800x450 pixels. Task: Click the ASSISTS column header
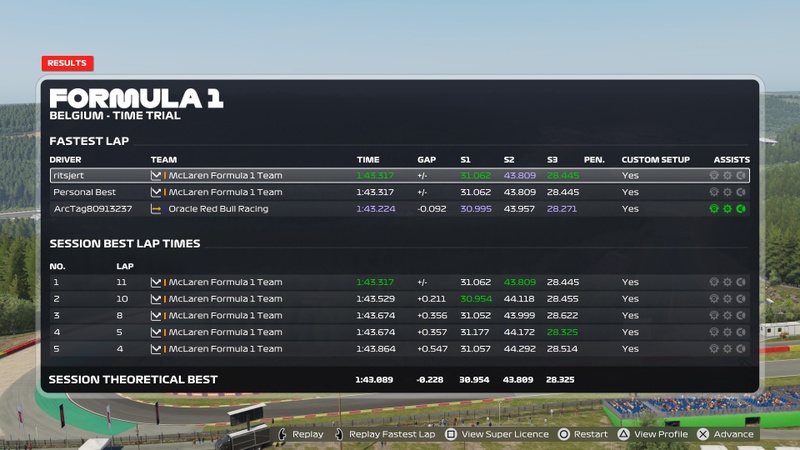tap(732, 160)
